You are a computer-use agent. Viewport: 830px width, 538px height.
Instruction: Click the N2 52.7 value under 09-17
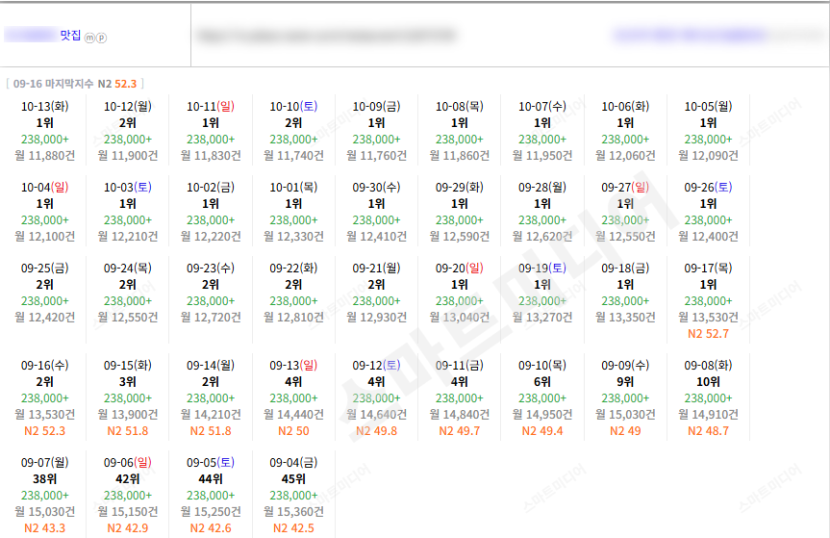708,334
